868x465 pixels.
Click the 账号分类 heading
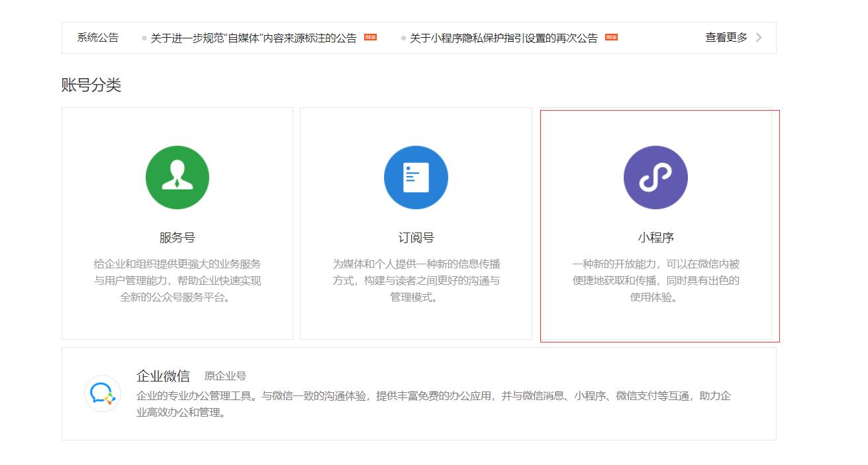tap(91, 85)
